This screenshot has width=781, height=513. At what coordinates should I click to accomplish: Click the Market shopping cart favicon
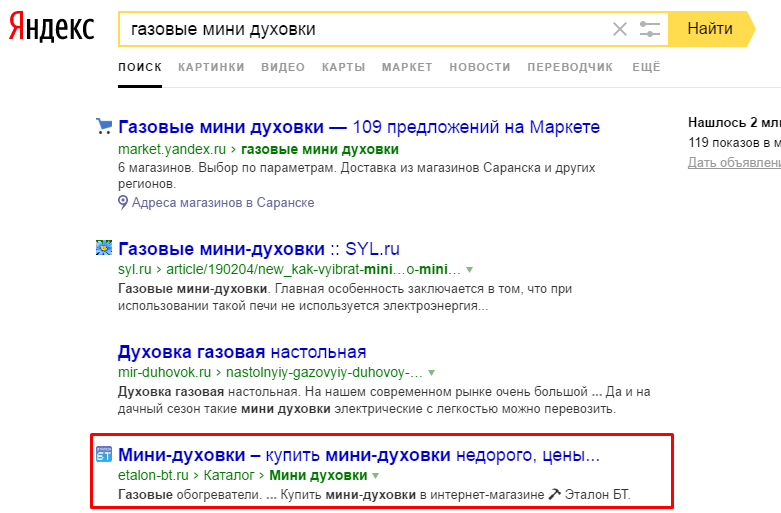click(104, 127)
